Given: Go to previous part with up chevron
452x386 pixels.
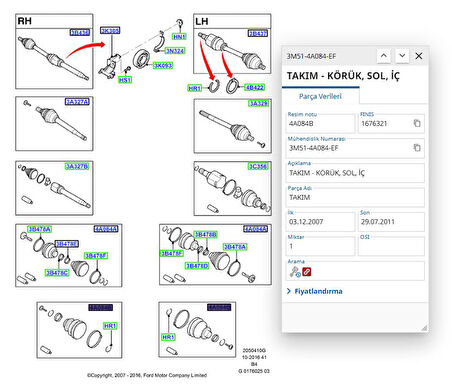Looking at the screenshot, I should 384,56.
